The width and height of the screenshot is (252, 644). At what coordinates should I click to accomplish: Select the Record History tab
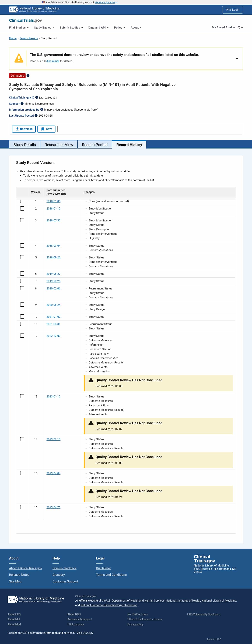129,144
